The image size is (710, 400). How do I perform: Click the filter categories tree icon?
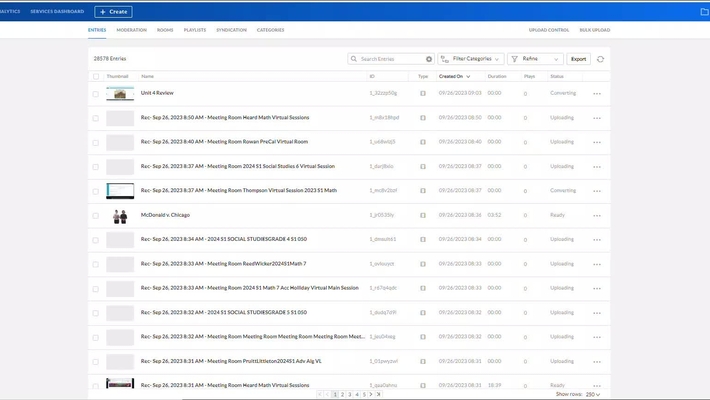click(445, 59)
